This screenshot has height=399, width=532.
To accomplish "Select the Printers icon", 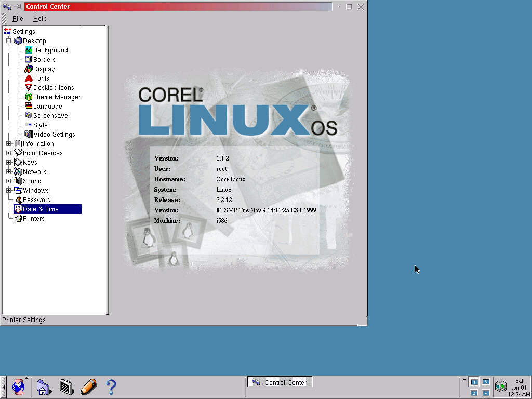I will [18, 219].
